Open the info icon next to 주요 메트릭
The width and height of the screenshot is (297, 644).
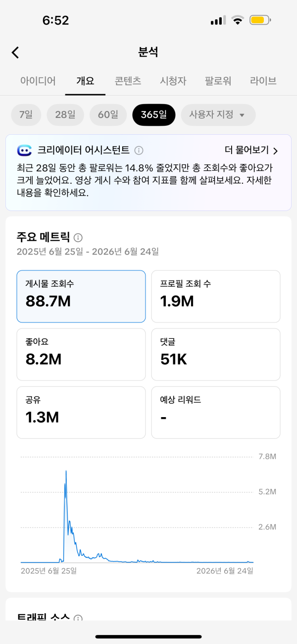[x=78, y=237]
